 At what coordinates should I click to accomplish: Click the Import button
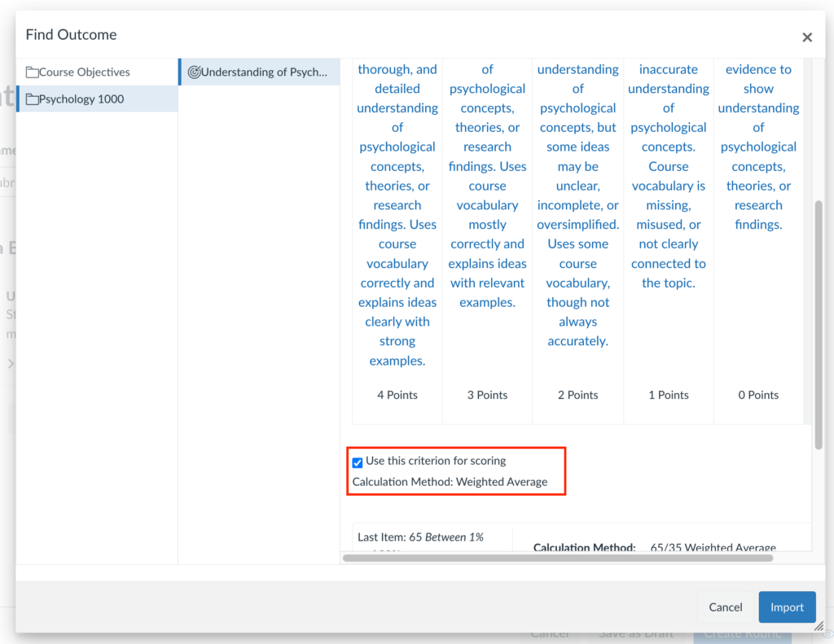tap(787, 607)
